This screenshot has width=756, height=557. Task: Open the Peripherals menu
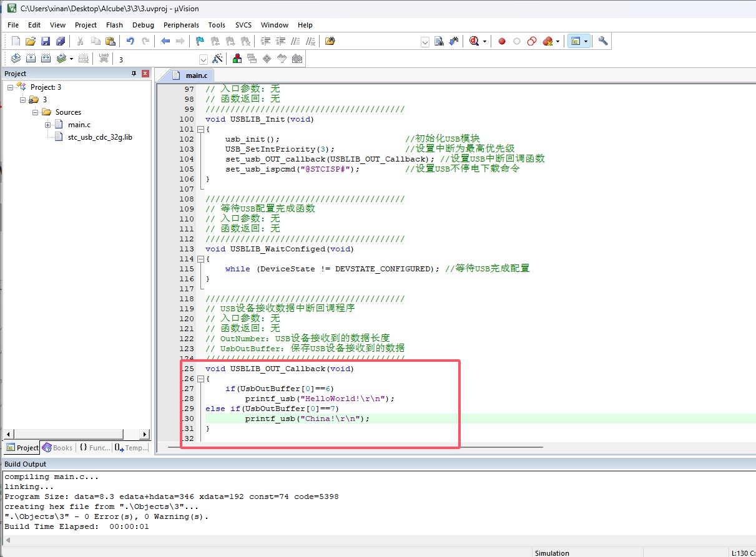click(x=181, y=25)
